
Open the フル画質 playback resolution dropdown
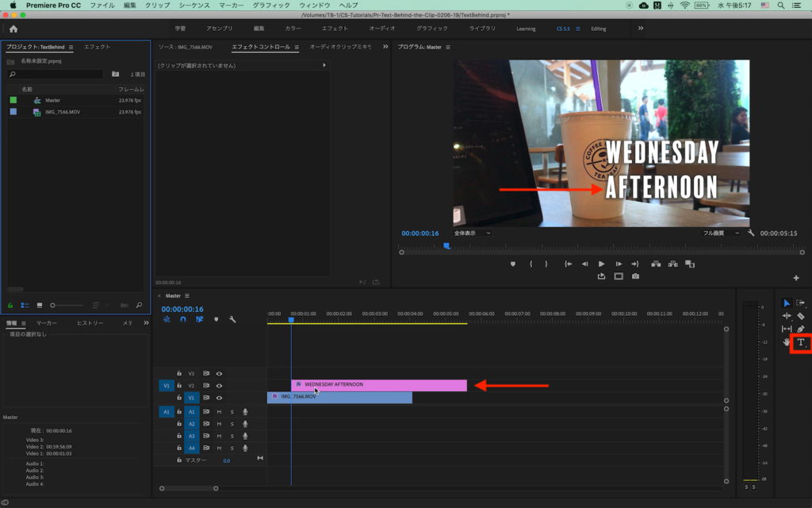coord(720,233)
